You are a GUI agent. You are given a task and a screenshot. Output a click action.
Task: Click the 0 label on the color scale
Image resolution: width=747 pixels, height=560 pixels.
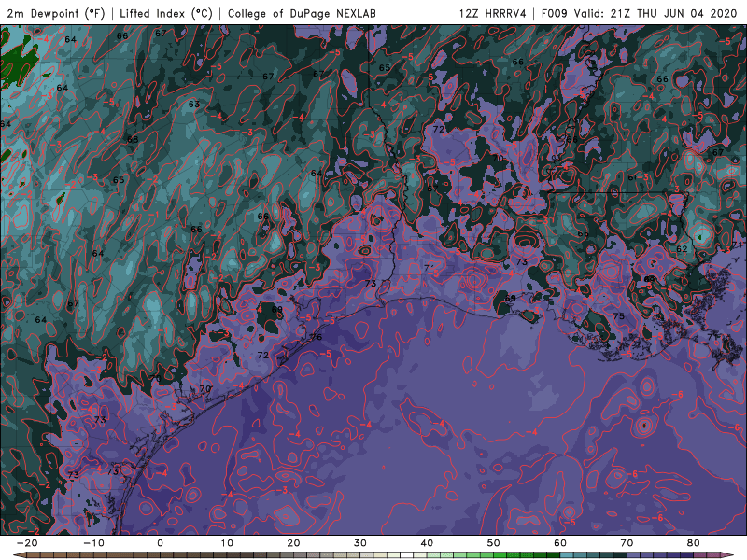(160, 543)
